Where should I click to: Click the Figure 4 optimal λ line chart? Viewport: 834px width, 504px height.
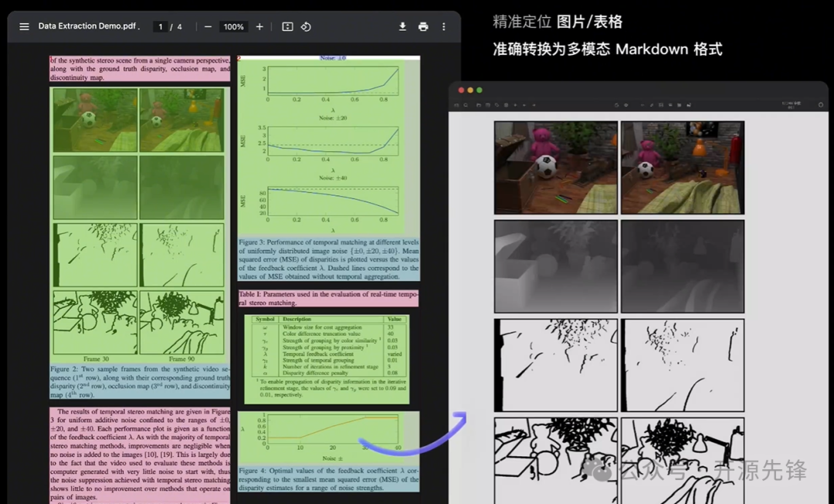click(329, 437)
